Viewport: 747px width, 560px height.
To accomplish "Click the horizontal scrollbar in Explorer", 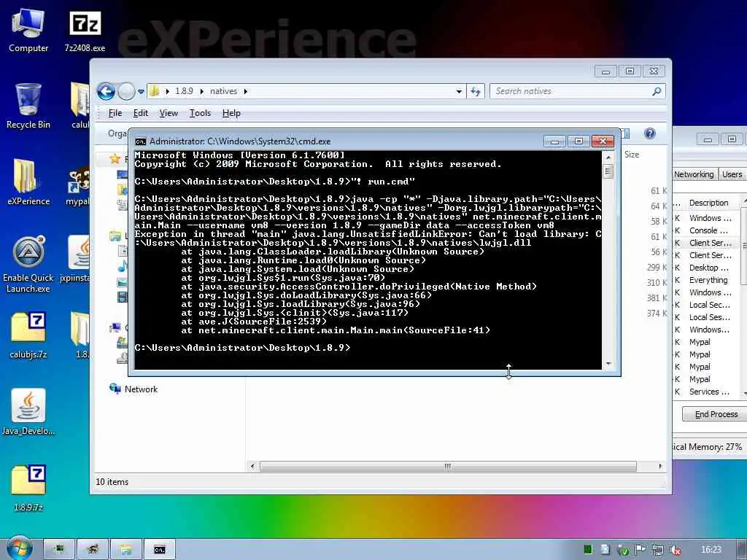I will click(x=448, y=466).
